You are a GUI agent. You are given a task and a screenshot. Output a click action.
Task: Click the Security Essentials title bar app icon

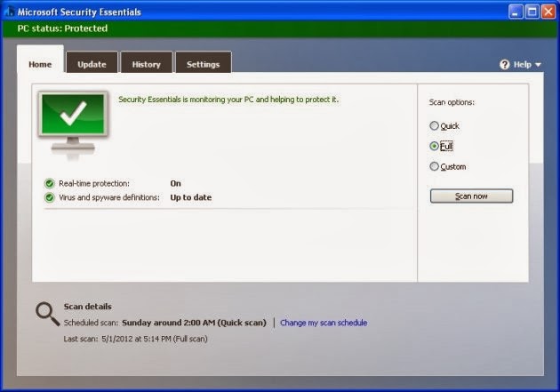10,12
